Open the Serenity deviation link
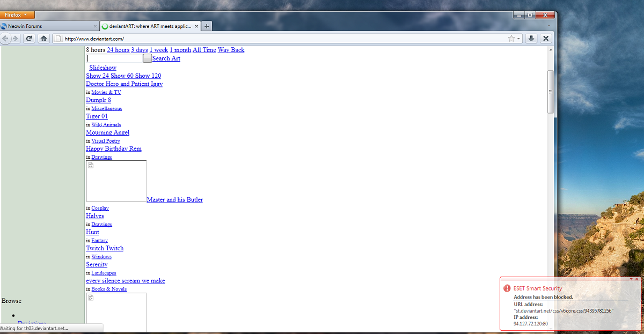 97,264
